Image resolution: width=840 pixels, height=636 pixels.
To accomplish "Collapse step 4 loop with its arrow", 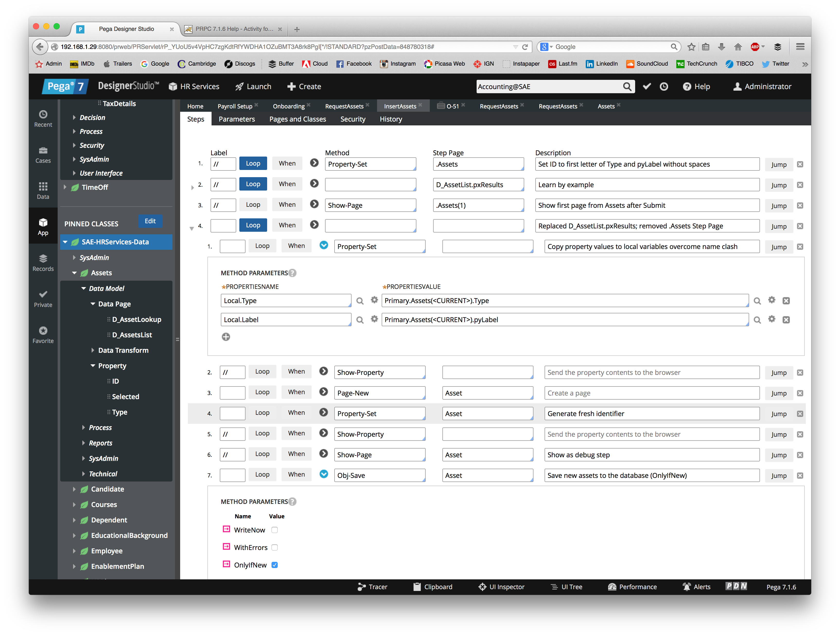I will [192, 228].
